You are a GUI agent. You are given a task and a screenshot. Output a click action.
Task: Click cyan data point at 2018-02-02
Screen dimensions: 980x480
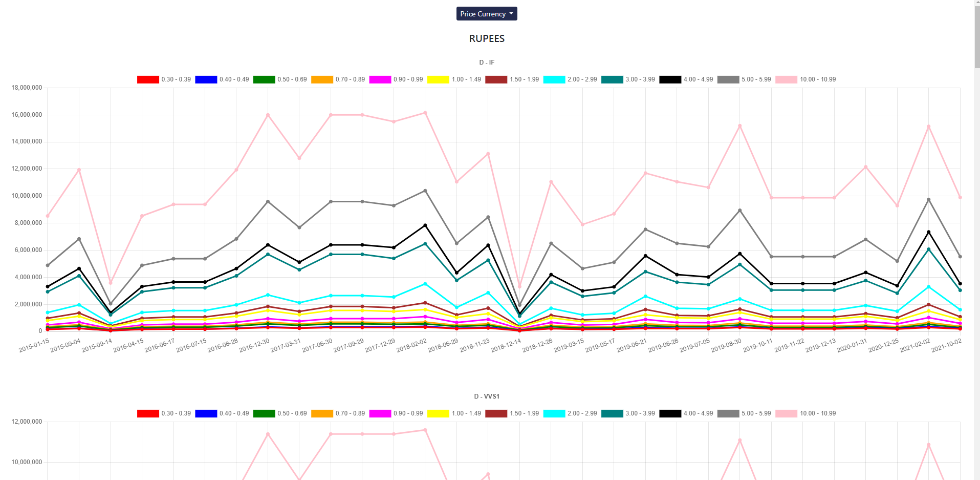(x=425, y=284)
